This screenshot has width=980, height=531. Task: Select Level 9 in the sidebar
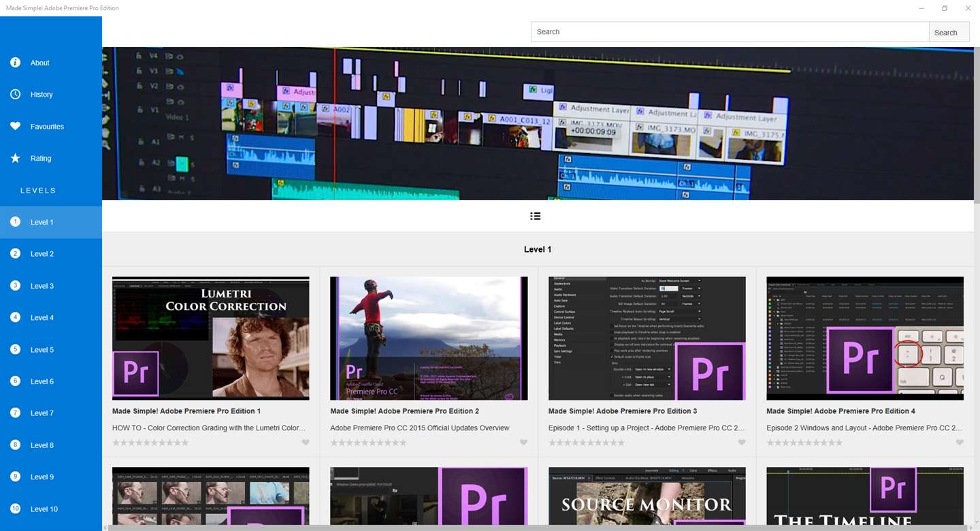[51, 477]
